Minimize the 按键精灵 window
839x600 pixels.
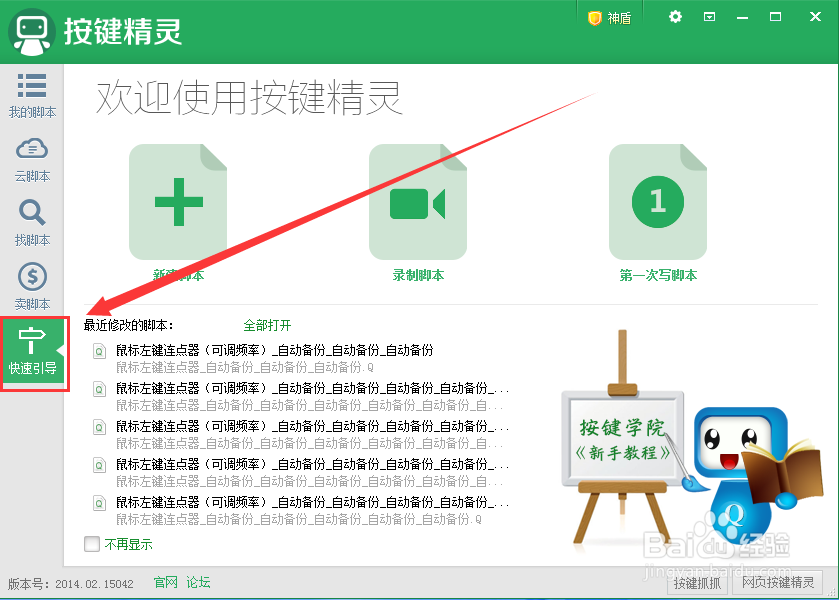coord(742,18)
